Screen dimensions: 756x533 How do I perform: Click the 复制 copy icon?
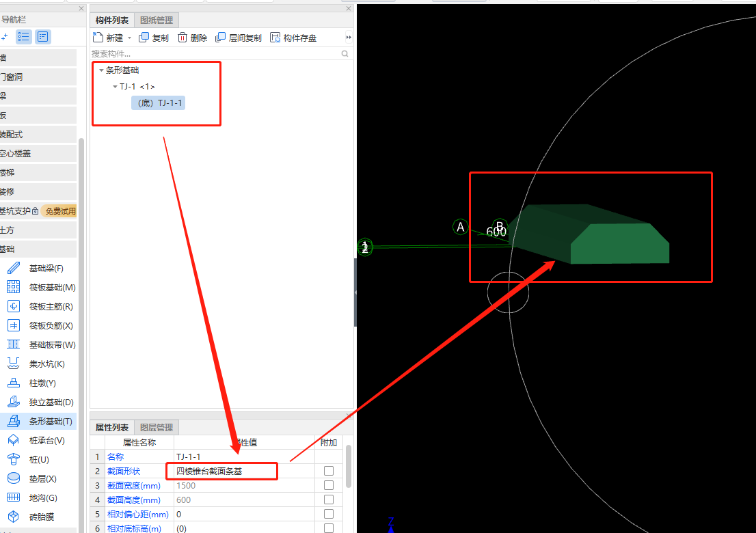(144, 37)
